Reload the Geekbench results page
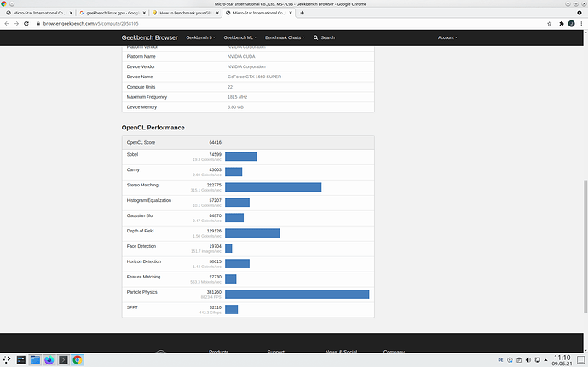 26,23
